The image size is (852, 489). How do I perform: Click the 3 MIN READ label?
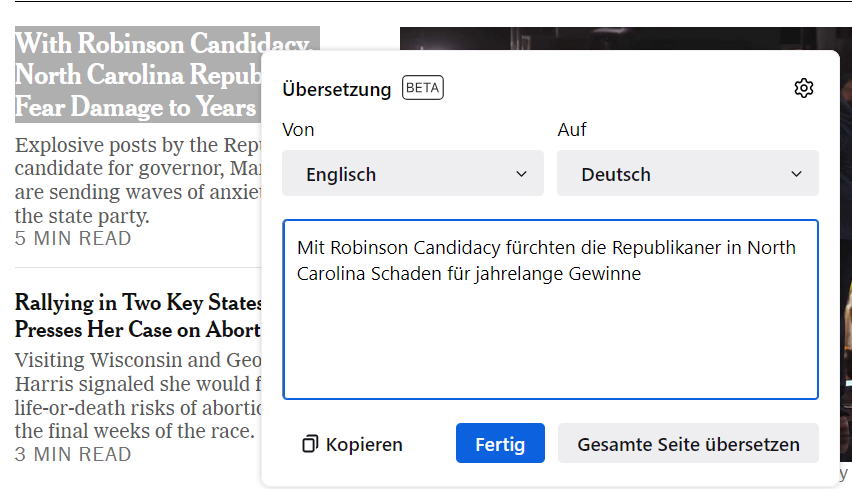tap(73, 455)
